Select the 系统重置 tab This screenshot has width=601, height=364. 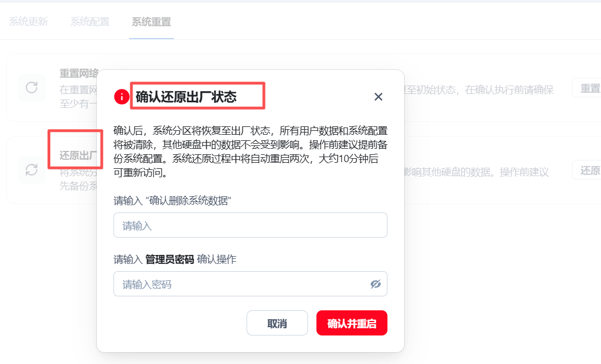(151, 21)
